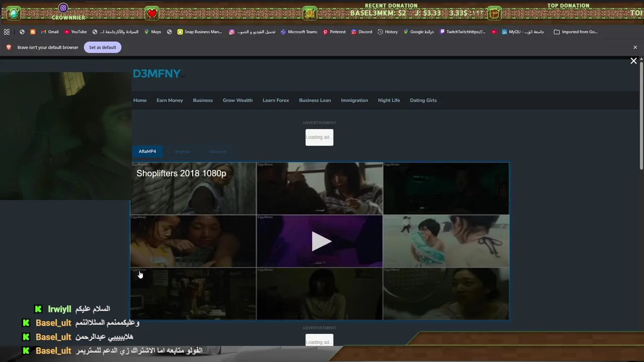The height and width of the screenshot is (362, 644).
Task: Open the apps grid in bookmarks bar
Action: pos(7,32)
